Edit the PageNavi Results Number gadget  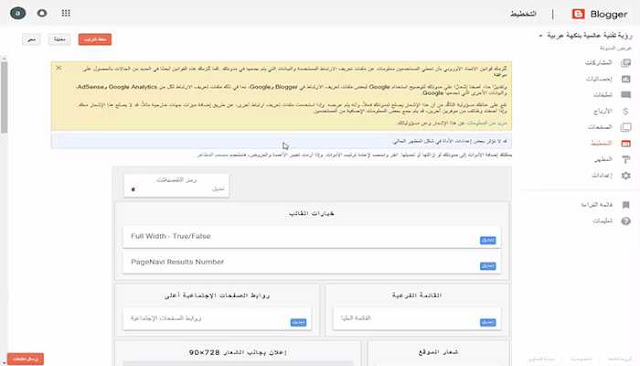coord(488,266)
